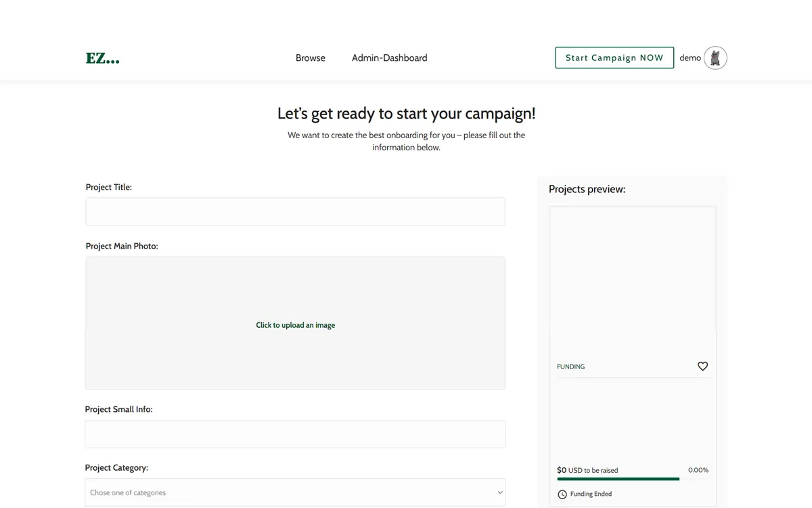Screen dimensions: 812x508
Task: Click the EZ... logo
Action: pos(103,58)
